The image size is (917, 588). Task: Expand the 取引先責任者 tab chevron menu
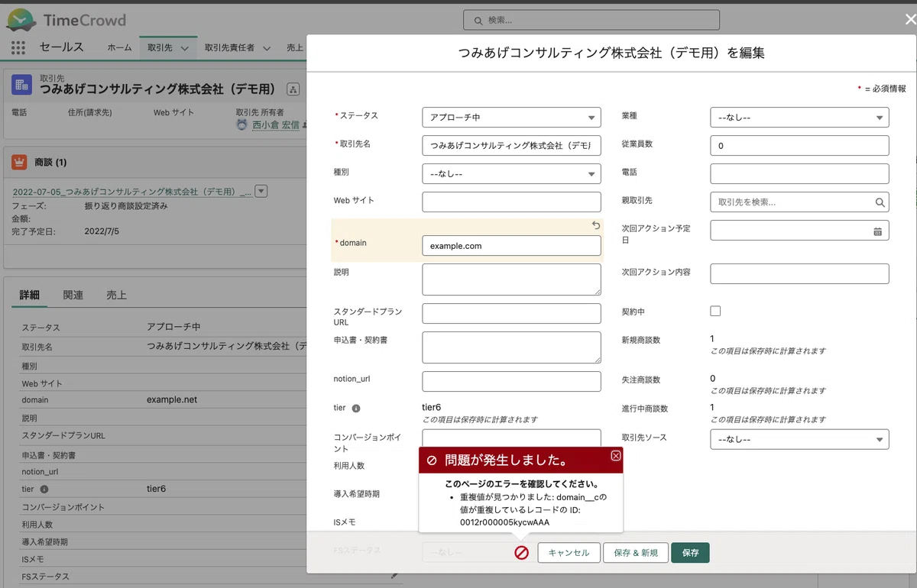pyautogui.click(x=267, y=48)
